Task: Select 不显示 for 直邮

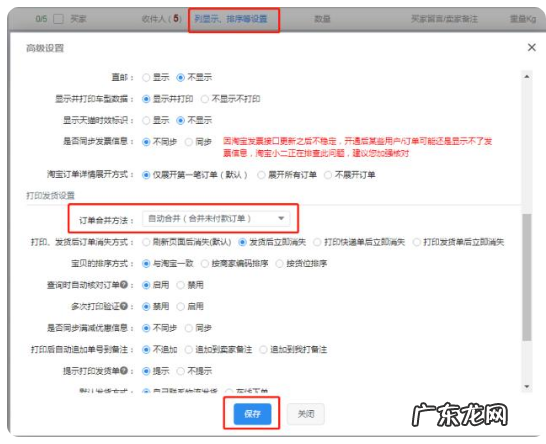Action: tap(180, 77)
